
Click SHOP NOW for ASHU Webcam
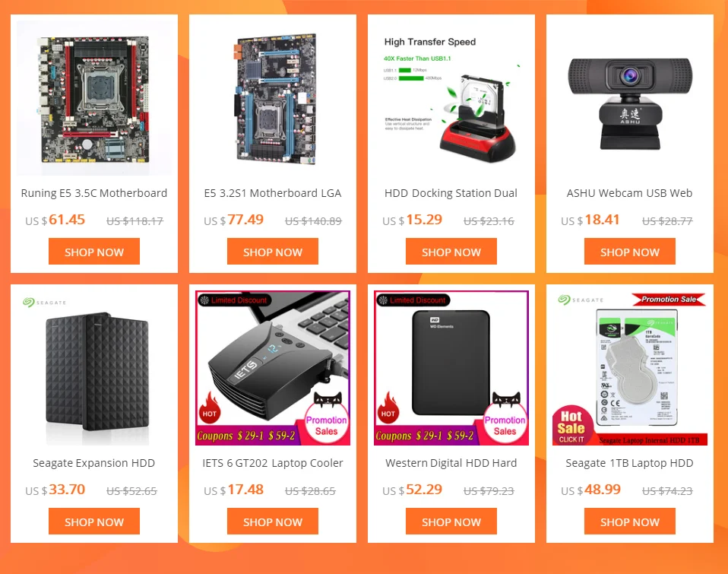pyautogui.click(x=629, y=251)
